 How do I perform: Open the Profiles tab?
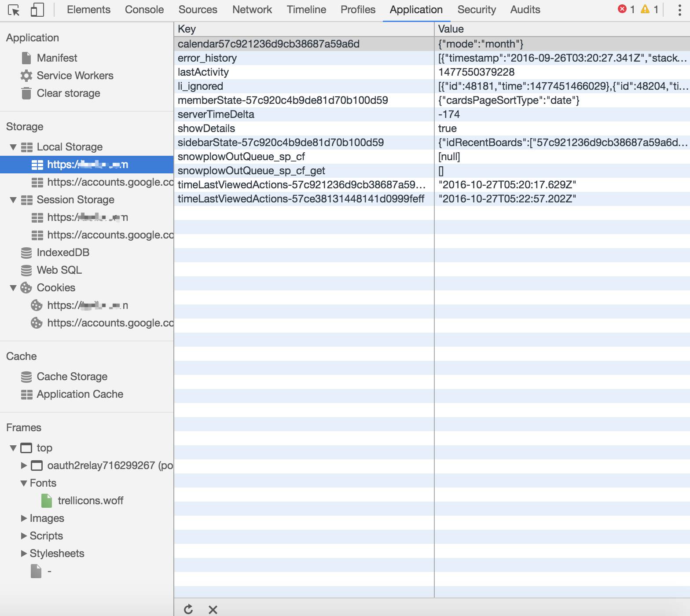click(358, 10)
